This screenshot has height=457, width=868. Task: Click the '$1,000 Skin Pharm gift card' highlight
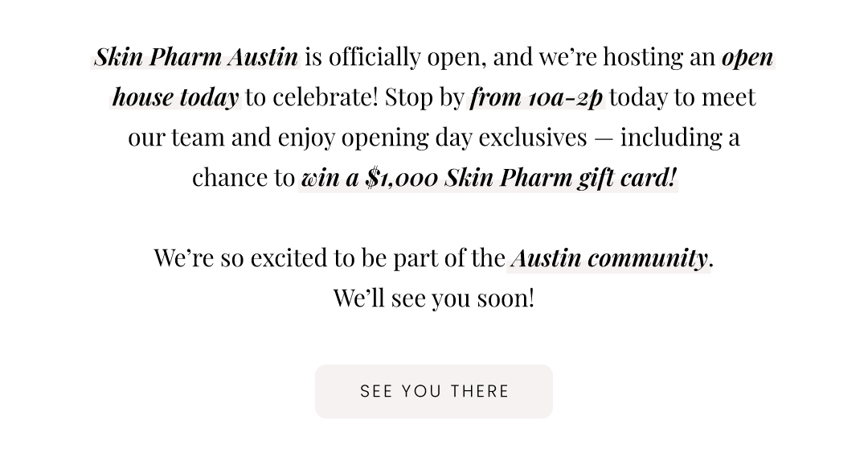[x=489, y=178]
